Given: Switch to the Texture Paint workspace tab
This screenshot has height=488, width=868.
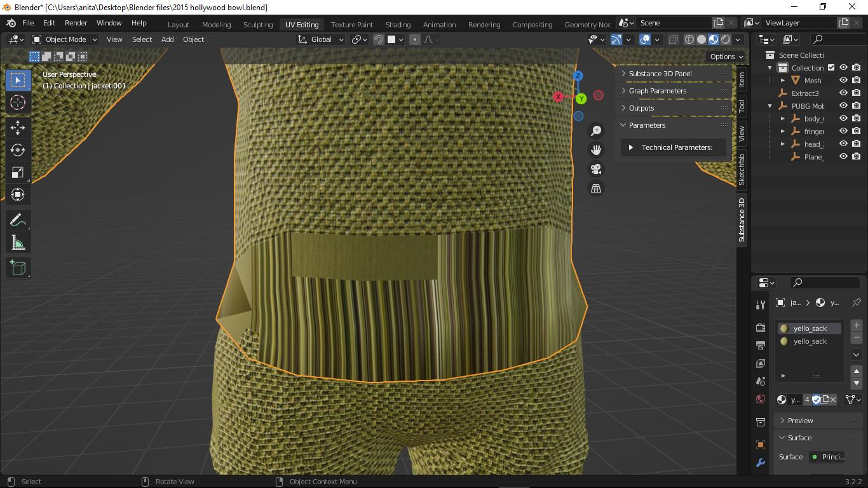Looking at the screenshot, I should pos(352,25).
